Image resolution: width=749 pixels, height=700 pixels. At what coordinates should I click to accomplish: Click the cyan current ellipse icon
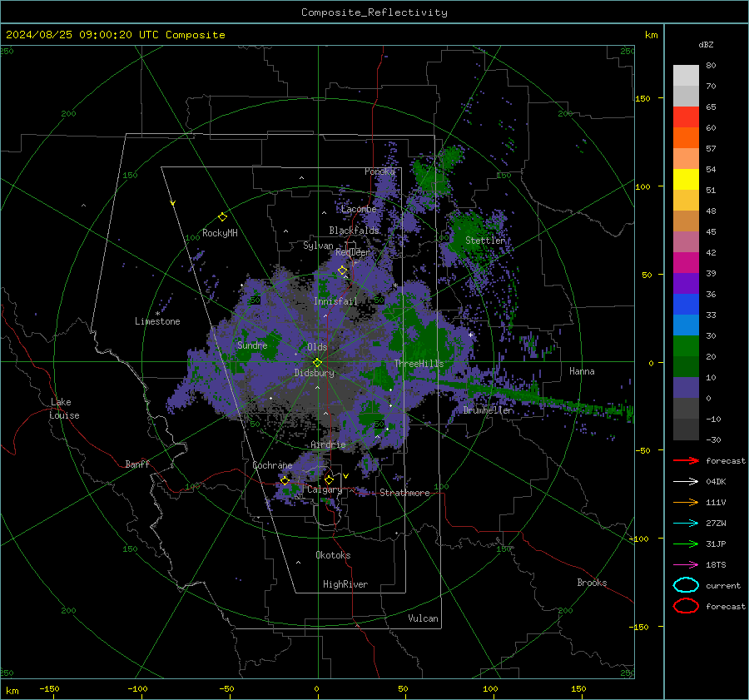coord(686,585)
